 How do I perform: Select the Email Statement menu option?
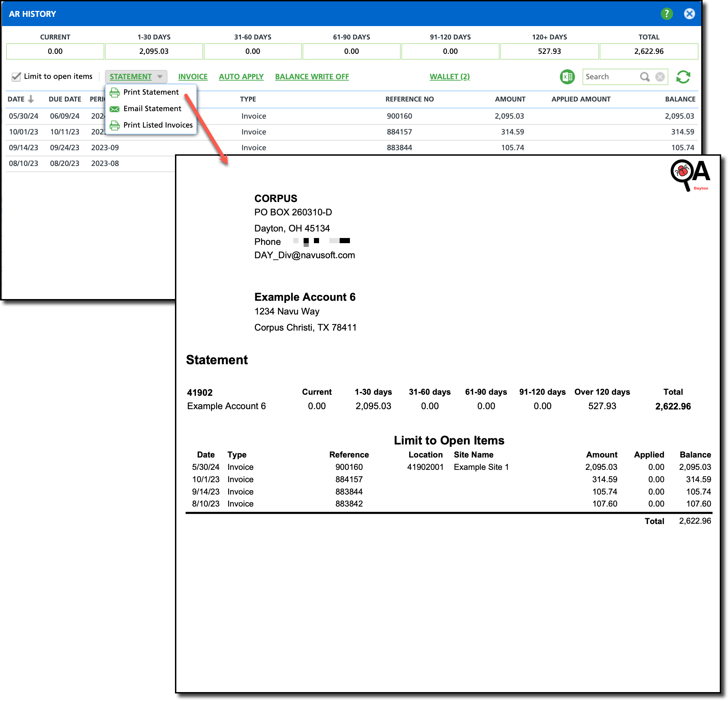(x=152, y=108)
